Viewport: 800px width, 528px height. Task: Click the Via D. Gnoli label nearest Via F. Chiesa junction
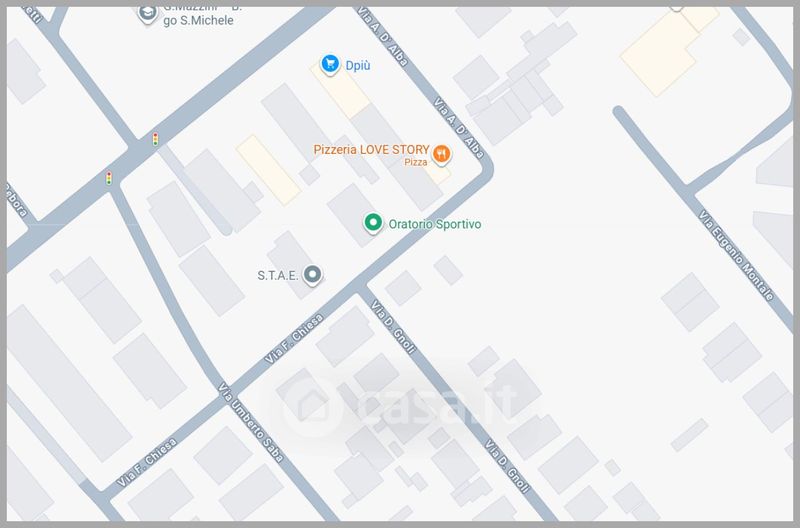[x=393, y=326]
